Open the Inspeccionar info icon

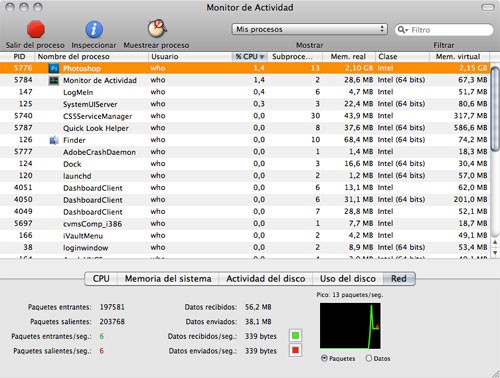(x=94, y=29)
